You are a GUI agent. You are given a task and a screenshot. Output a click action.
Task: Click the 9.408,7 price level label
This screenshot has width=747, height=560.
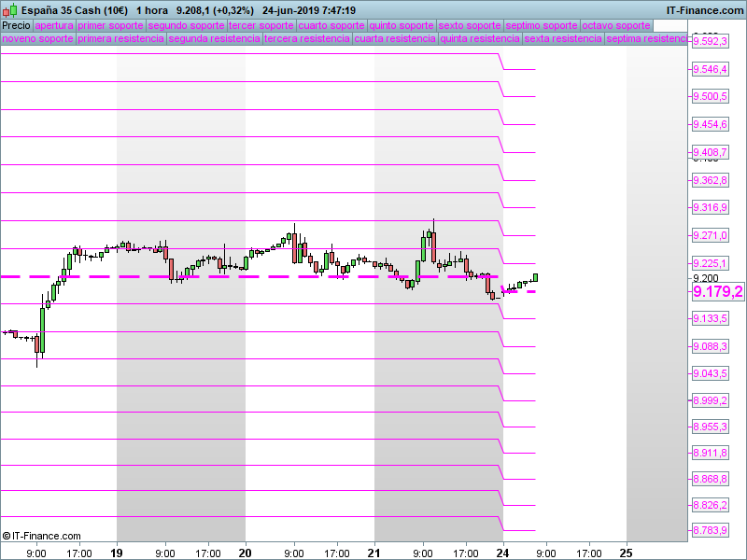coord(710,152)
